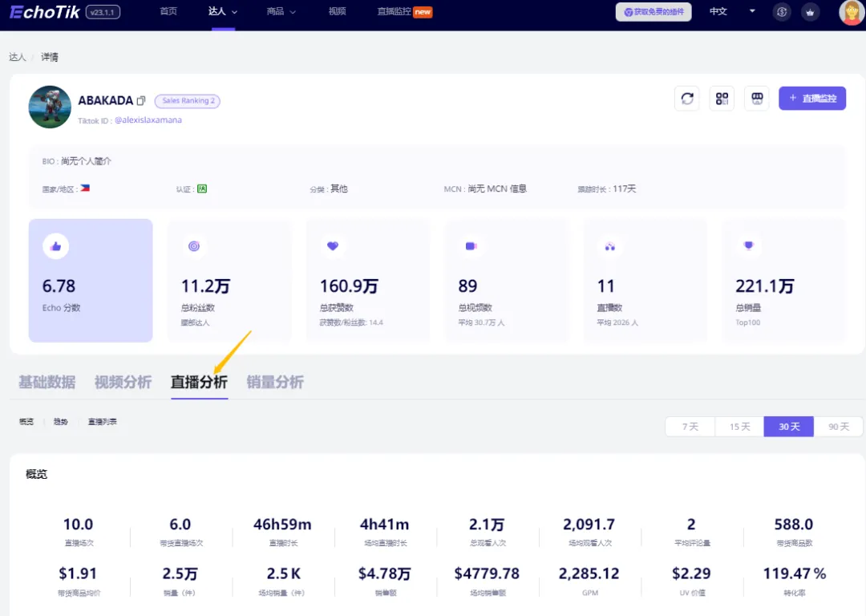This screenshot has width=866, height=616.
Task: Select the 6.78 Echo 分数 card
Action: pos(91,280)
